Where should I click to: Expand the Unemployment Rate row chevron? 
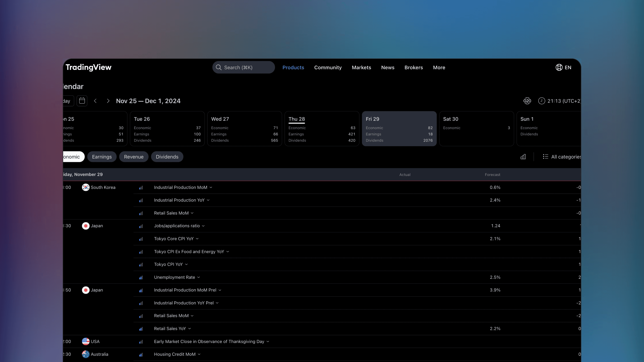point(199,277)
